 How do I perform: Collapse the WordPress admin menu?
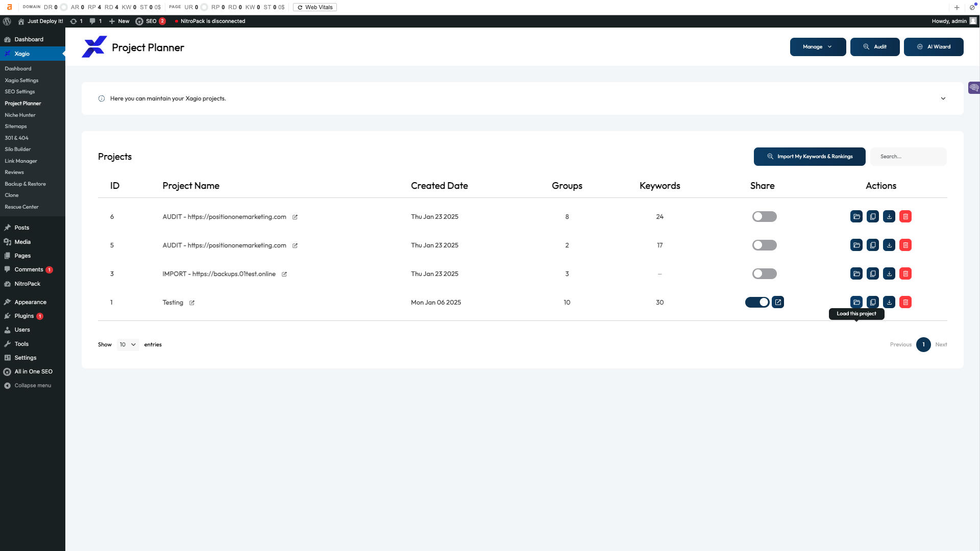(28, 386)
